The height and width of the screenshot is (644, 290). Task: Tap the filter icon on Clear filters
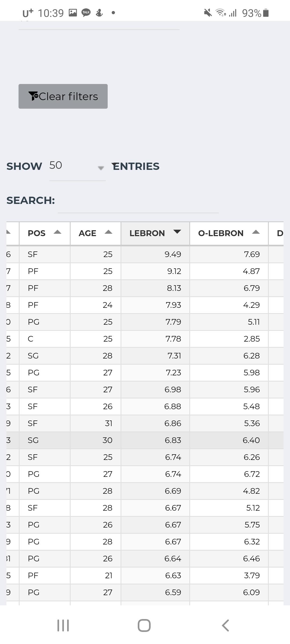click(x=33, y=96)
